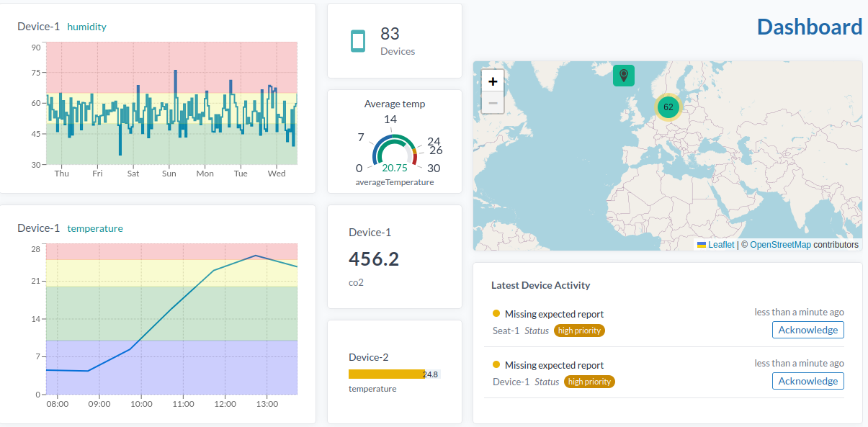
Task: Click the teal tablet icon beside 83 Devices
Action: (358, 40)
